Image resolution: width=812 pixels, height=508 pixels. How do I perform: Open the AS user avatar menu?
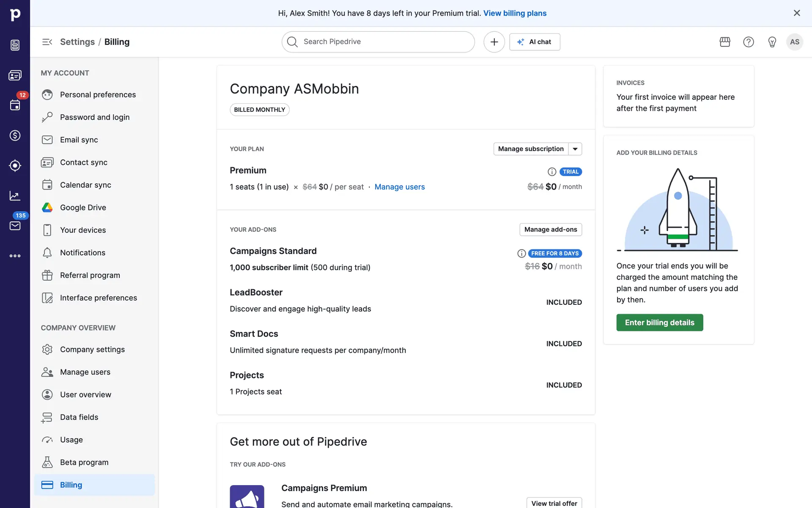794,42
